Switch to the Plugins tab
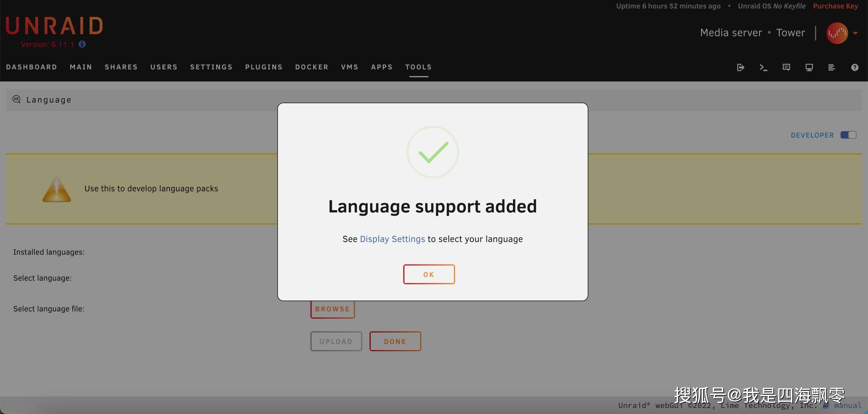The width and height of the screenshot is (868, 414). click(x=264, y=67)
